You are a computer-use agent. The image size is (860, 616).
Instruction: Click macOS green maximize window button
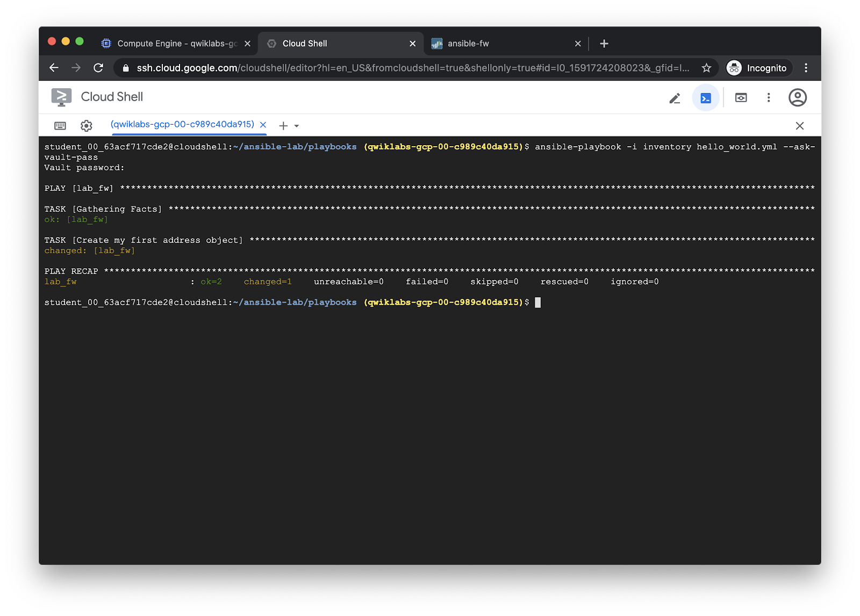pyautogui.click(x=80, y=41)
